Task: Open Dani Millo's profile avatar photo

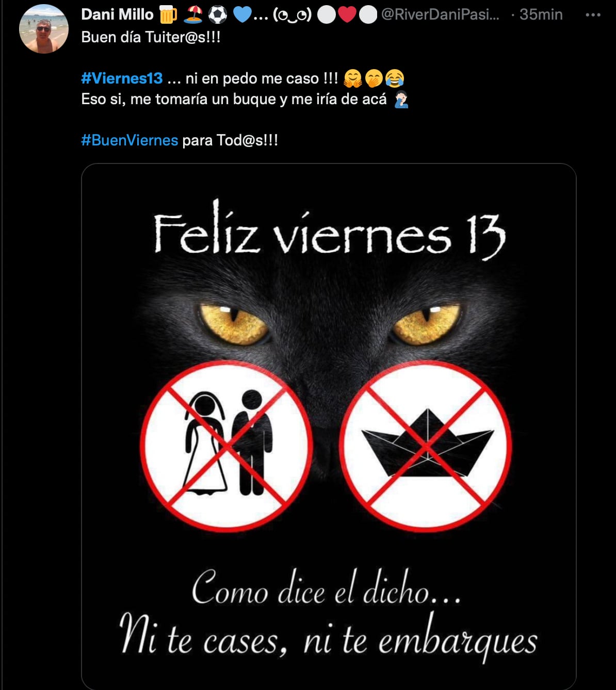Action: click(x=43, y=29)
